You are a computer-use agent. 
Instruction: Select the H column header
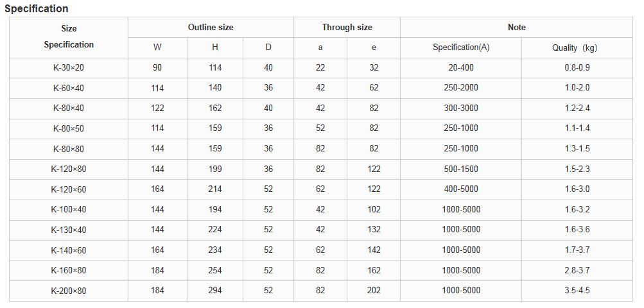click(x=215, y=47)
